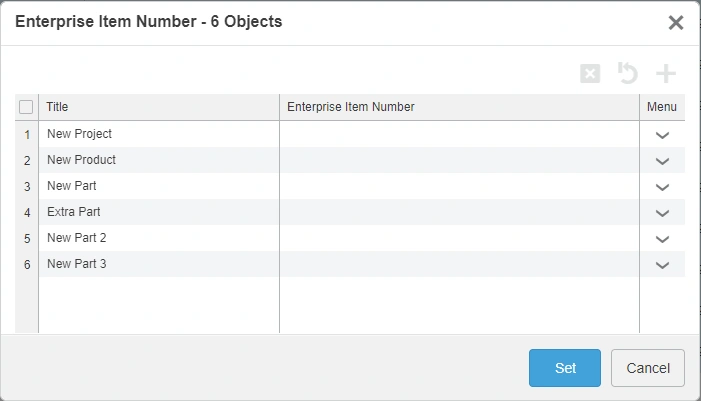This screenshot has height=401, width=701.
Task: Click Enterprise Item Number cell for Extra Part
Action: click(x=459, y=212)
